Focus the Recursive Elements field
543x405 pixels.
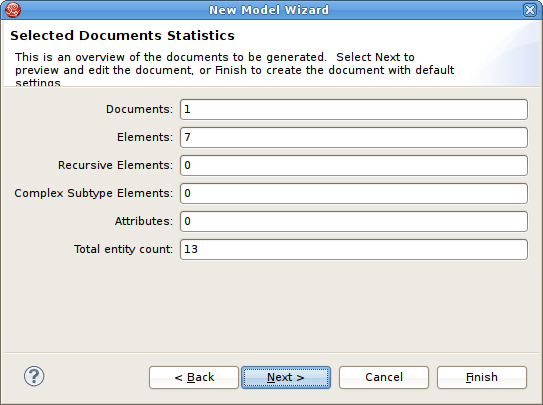354,165
